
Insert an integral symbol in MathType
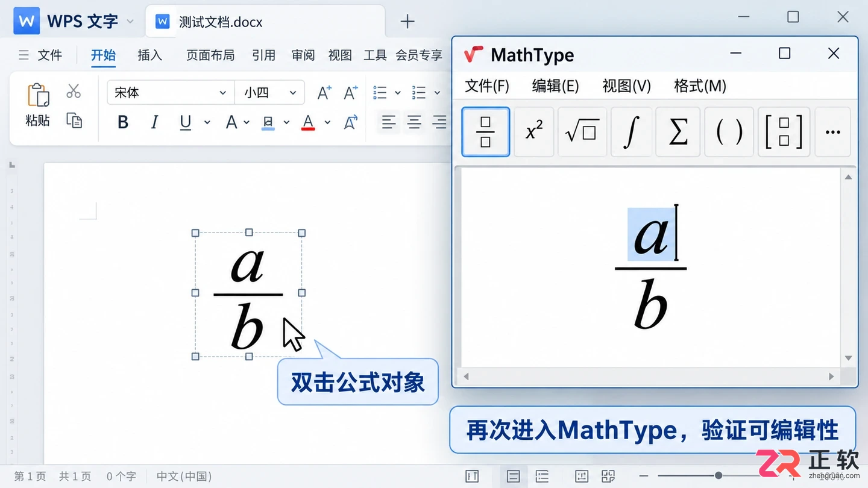pos(631,132)
